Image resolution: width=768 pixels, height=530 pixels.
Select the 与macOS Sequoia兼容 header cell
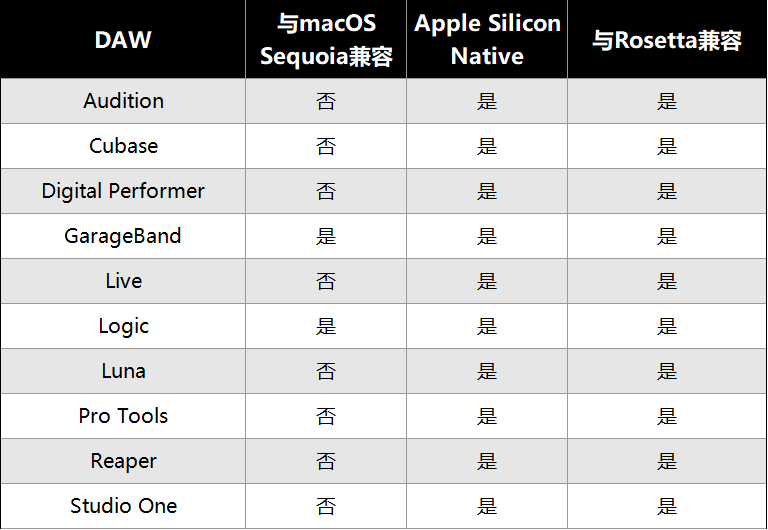[x=326, y=40]
